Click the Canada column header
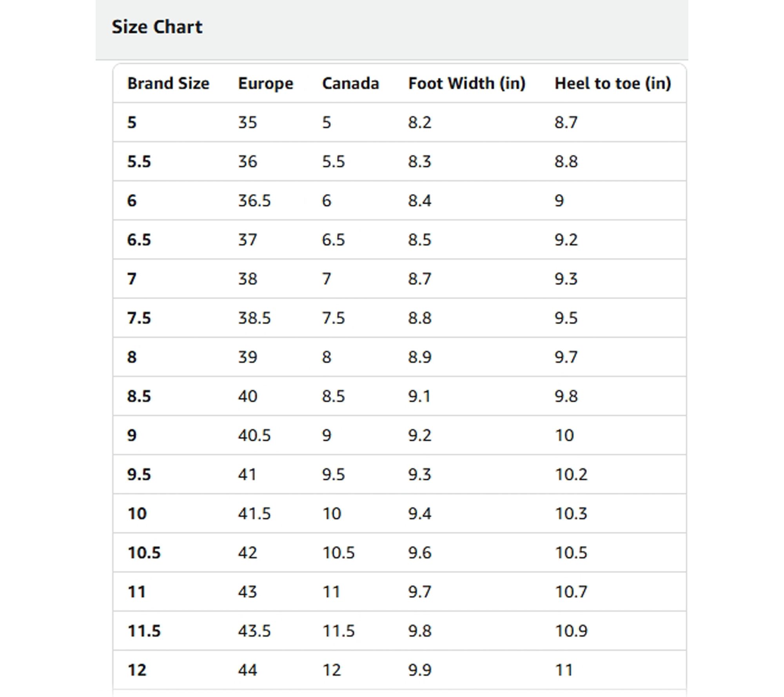Viewport: 784px width, 697px height. (x=350, y=83)
